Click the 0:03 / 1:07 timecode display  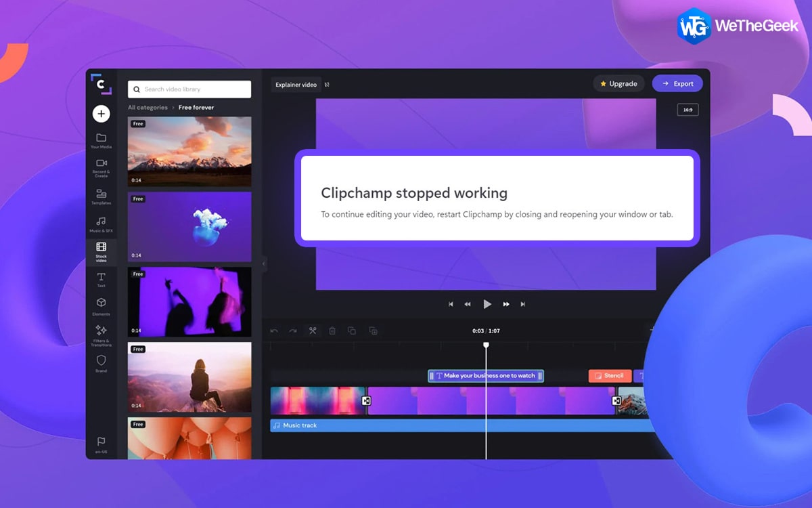click(486, 331)
